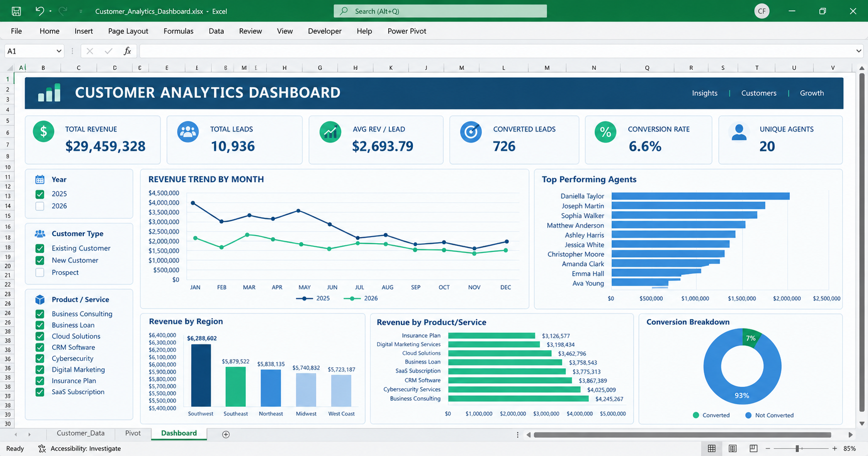Click the Insights link in header
The image size is (868, 456).
(704, 93)
